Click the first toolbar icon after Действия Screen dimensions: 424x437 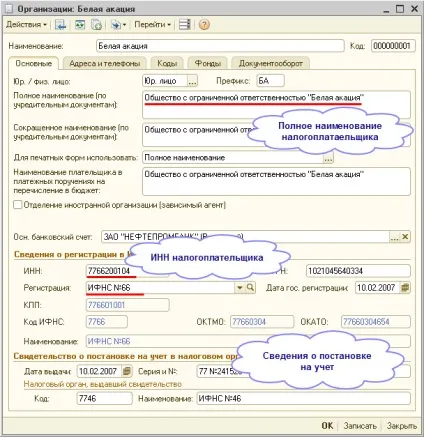tap(61, 25)
